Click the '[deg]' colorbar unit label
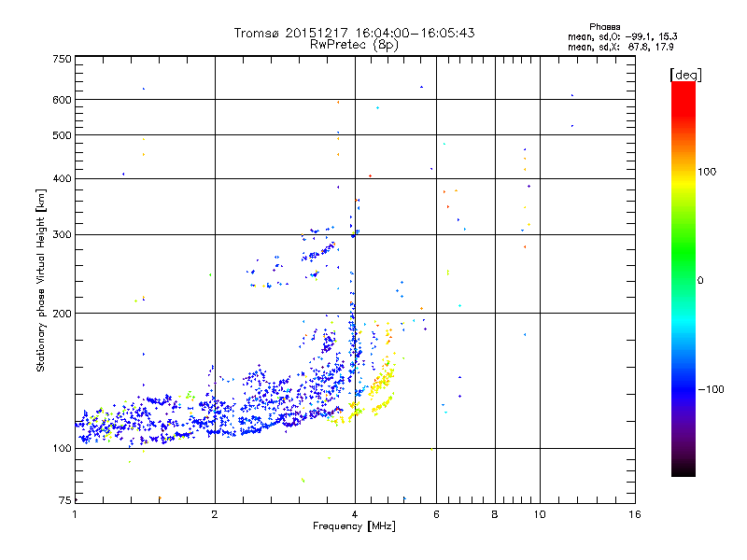The width and height of the screenshot is (747, 560). (x=685, y=75)
